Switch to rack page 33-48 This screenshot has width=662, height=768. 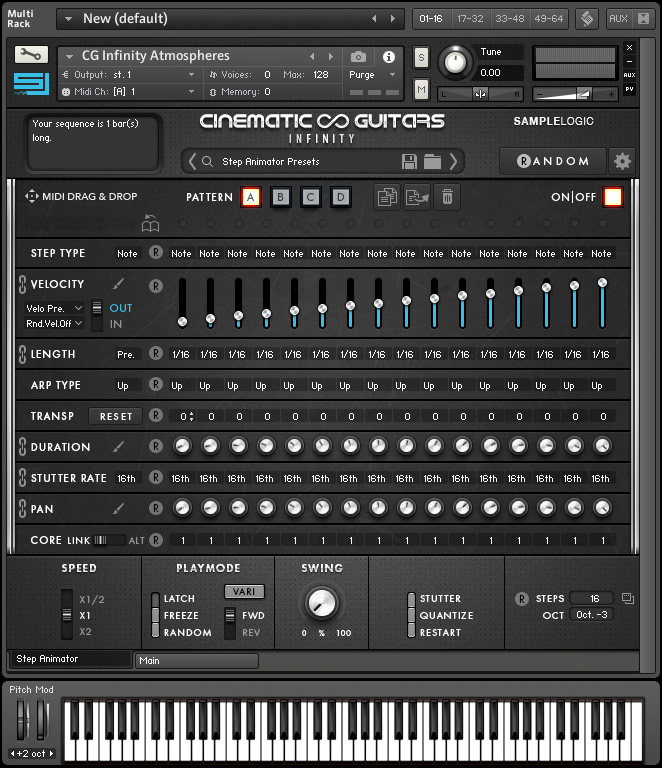point(510,19)
